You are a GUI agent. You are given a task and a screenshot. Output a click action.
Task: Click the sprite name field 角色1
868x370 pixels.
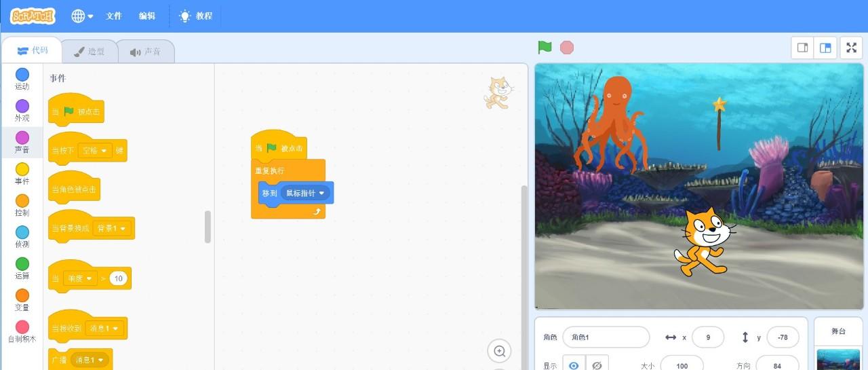pyautogui.click(x=606, y=337)
